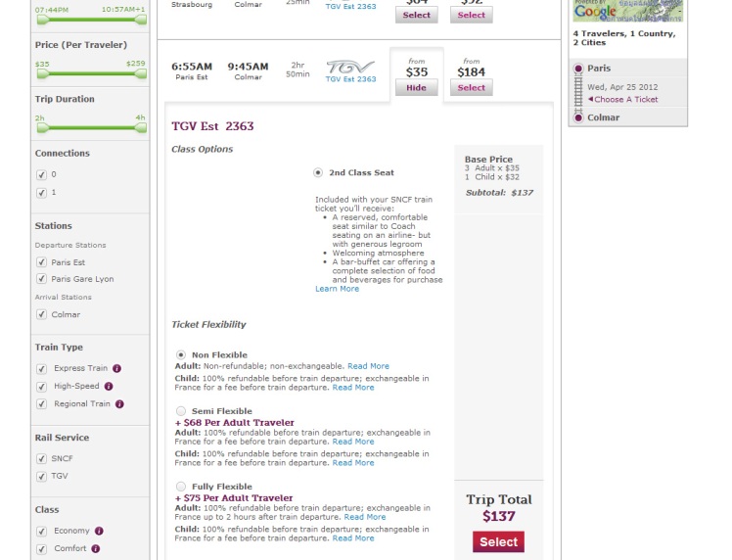Choose Non Flexible ticket option
Viewport: 732px width, 560px height.
coord(181,355)
